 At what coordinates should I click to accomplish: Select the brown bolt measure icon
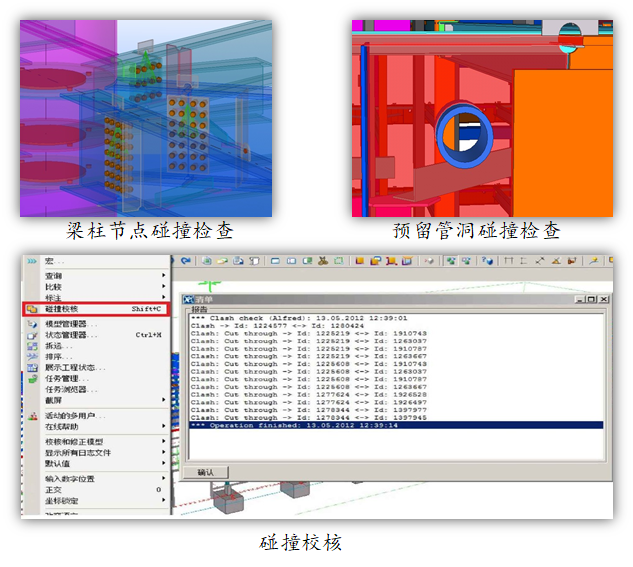tap(572, 261)
